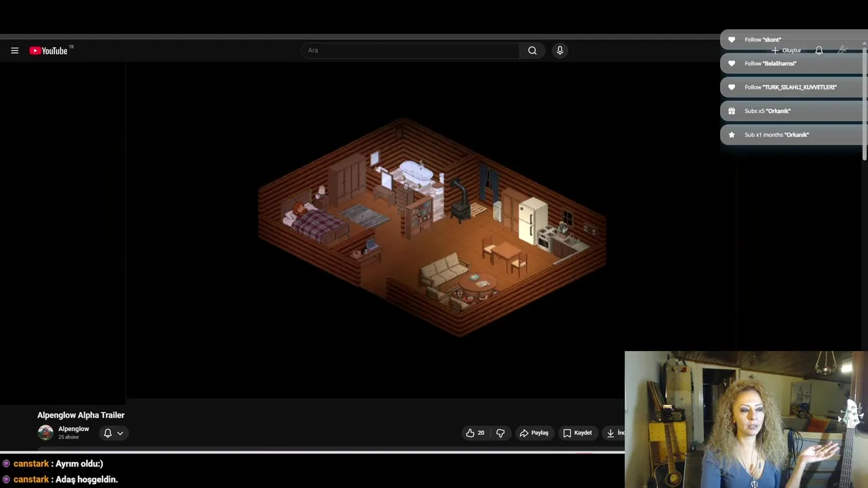Click the star icon beside Sub x1 months
Viewport: 868px width, 488px height.
tap(732, 134)
